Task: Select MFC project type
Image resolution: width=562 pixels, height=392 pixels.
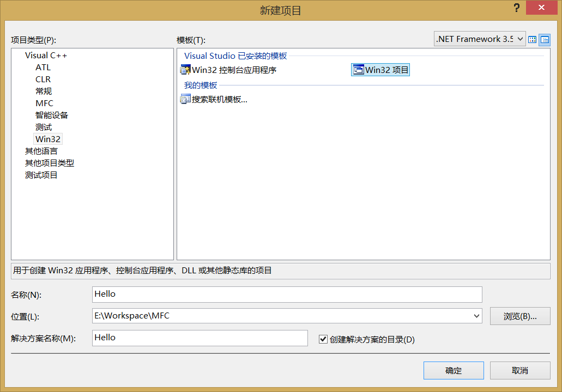Action: point(45,103)
